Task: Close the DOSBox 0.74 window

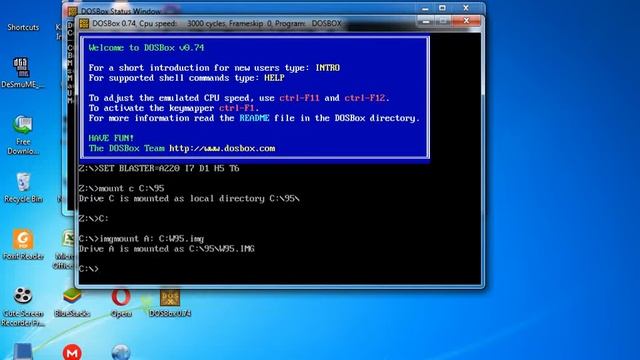Action: click(466, 21)
